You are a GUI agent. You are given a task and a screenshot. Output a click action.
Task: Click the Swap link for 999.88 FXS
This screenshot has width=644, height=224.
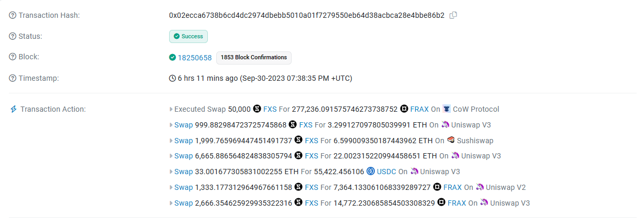(183, 125)
